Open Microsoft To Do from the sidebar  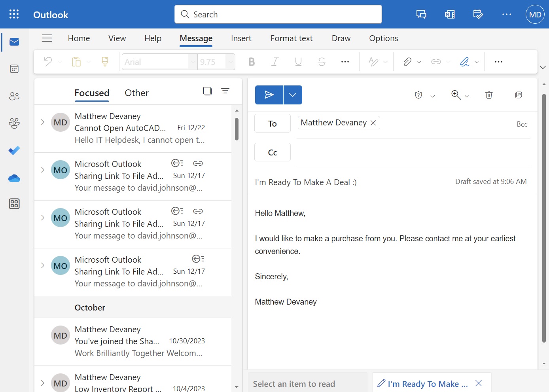click(x=14, y=150)
